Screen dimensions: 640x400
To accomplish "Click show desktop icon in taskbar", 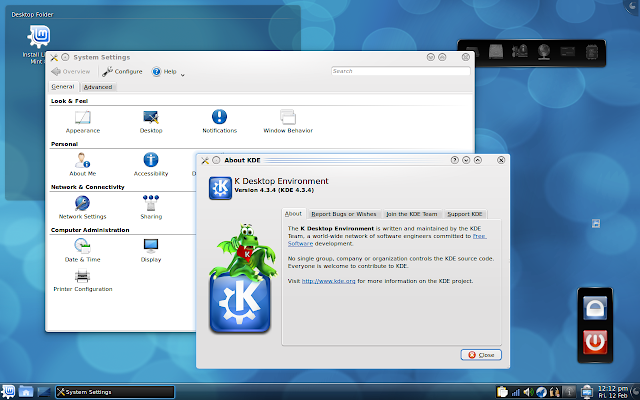I will click(44, 392).
